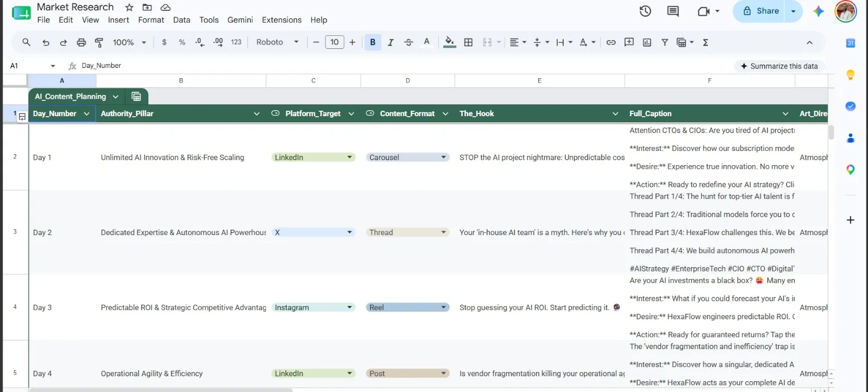The height and width of the screenshot is (392, 868).
Task: Click the Share button
Action: (759, 11)
